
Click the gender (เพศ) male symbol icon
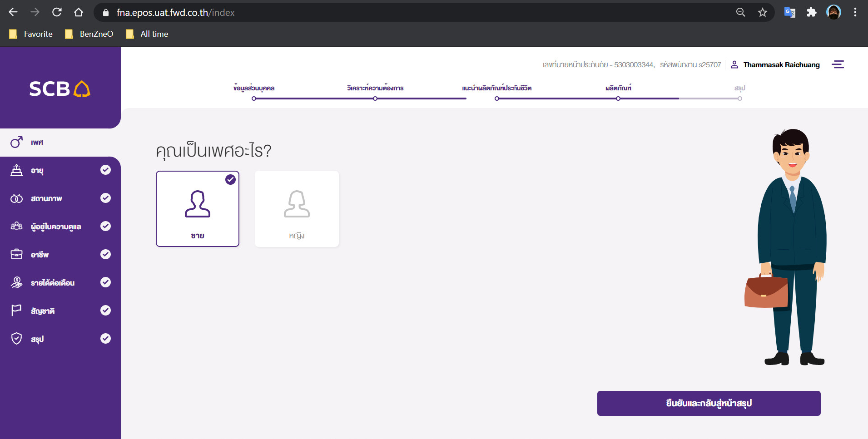click(x=17, y=142)
